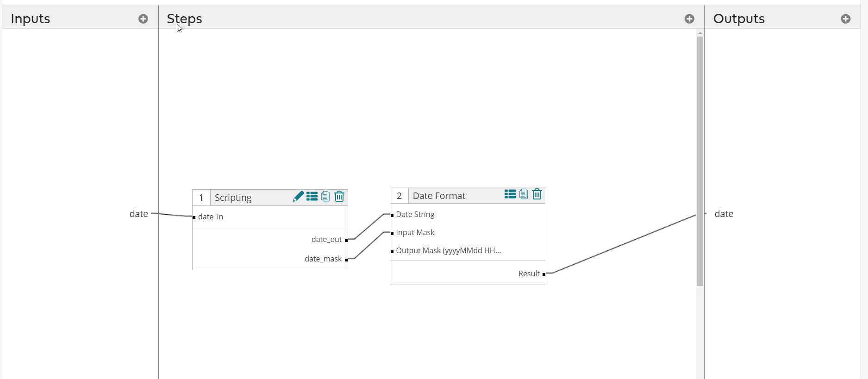This screenshot has height=379, width=868.
Task: Delete the Scripting step with trash icon
Action: pyautogui.click(x=339, y=197)
